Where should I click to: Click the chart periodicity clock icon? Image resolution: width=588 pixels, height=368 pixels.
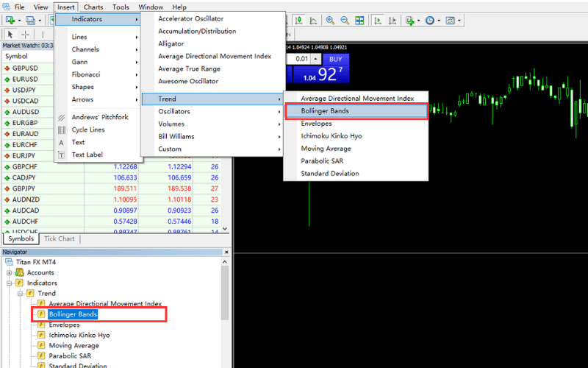tap(430, 21)
